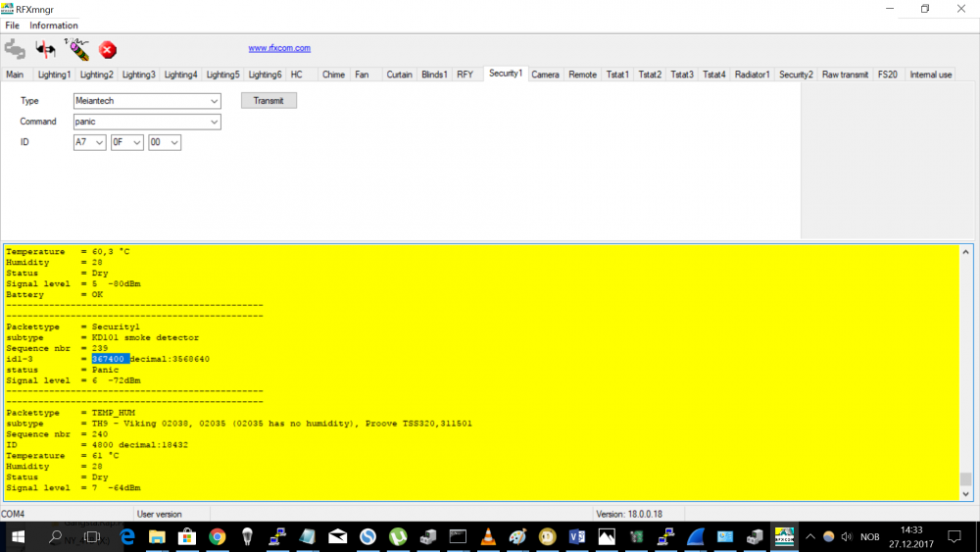Click the eraser clear-log toolbar icon
Screen dimensions: 980x552
(76, 48)
